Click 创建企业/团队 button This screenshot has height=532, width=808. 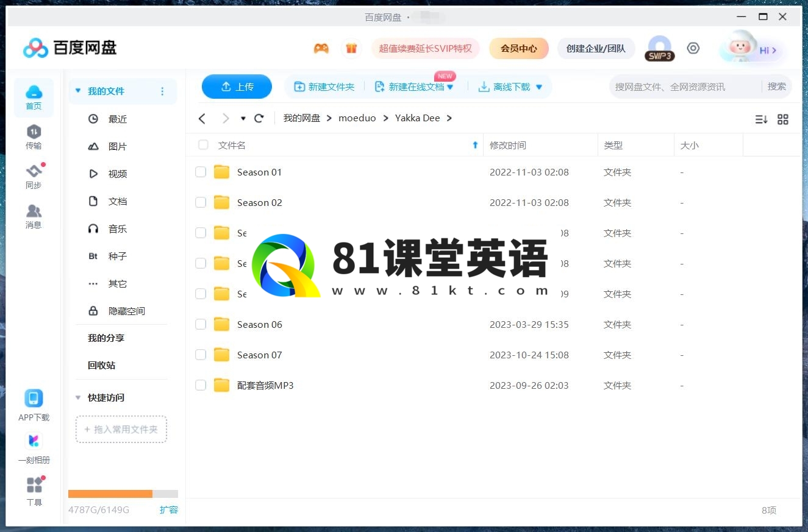click(596, 49)
